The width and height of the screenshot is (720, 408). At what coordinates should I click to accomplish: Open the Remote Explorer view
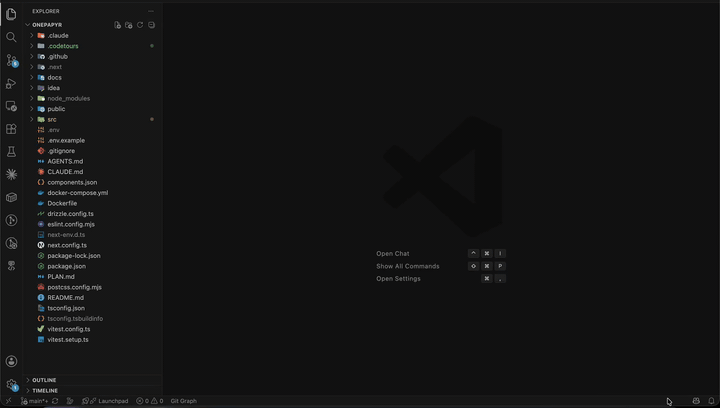click(x=11, y=106)
